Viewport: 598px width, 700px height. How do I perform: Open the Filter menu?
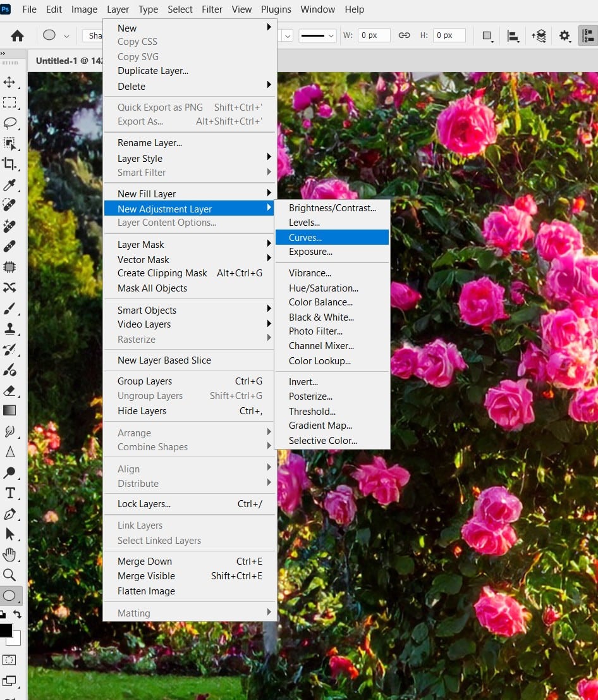pyautogui.click(x=212, y=9)
